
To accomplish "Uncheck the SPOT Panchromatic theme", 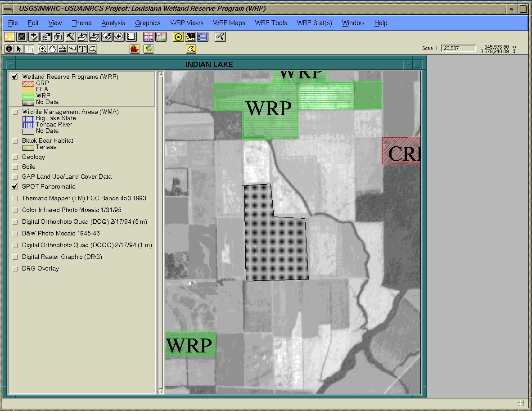I will [15, 186].
